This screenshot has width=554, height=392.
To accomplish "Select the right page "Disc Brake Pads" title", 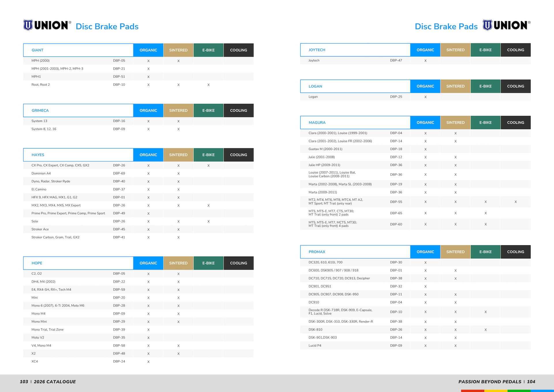I will 446,27.
